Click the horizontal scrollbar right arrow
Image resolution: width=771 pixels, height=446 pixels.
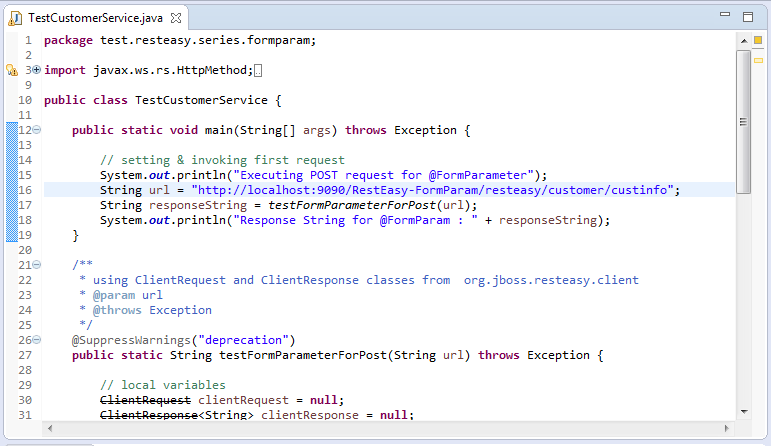point(727,428)
